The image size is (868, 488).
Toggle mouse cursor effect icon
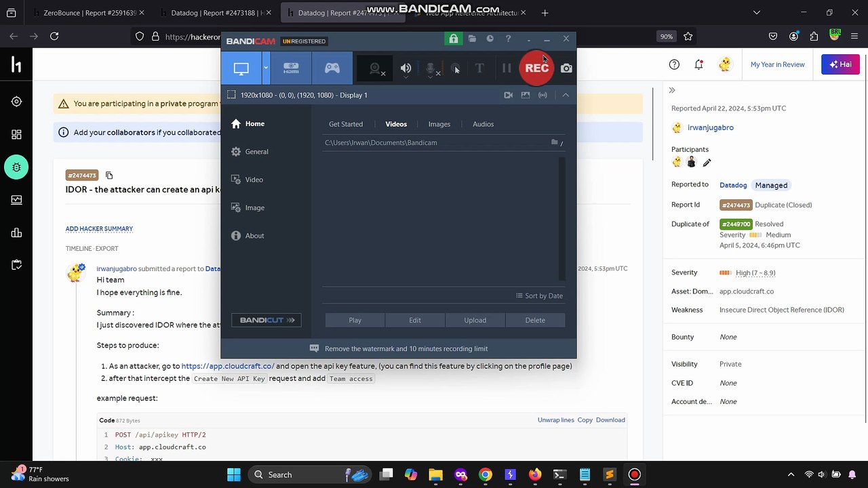[x=456, y=68]
